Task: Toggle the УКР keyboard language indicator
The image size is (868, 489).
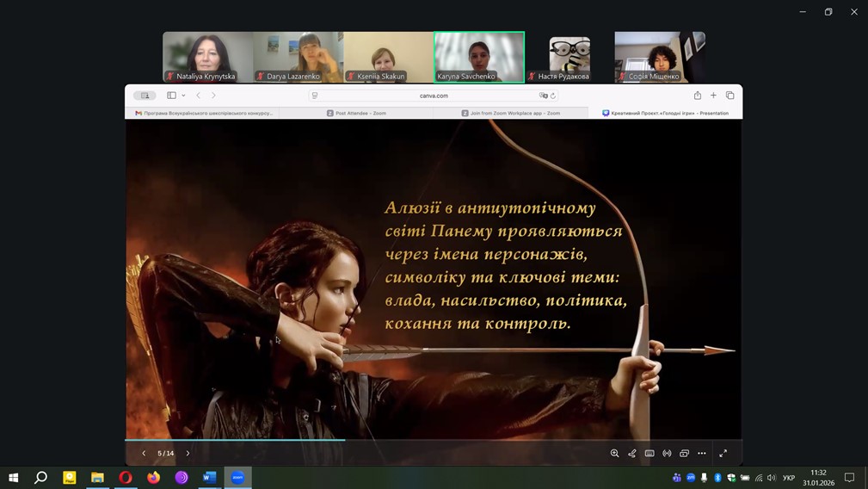Action: [x=788, y=478]
